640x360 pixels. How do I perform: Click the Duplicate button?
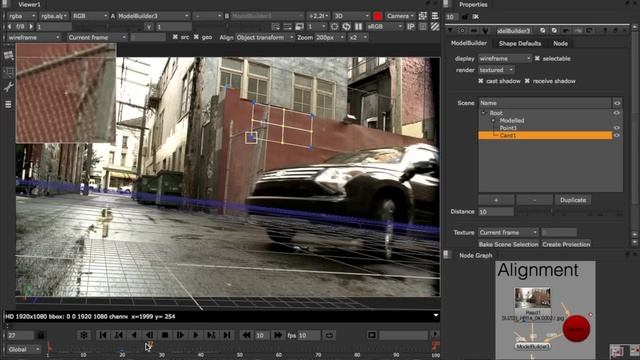click(573, 200)
